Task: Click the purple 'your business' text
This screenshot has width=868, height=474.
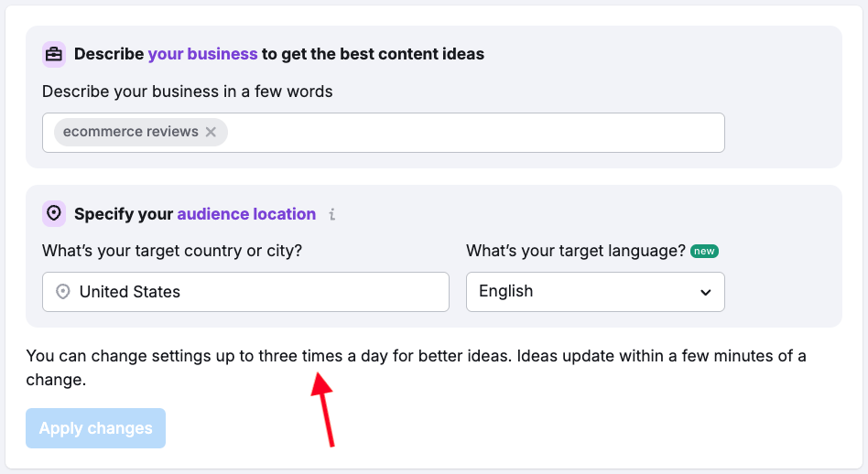Action: 202,54
